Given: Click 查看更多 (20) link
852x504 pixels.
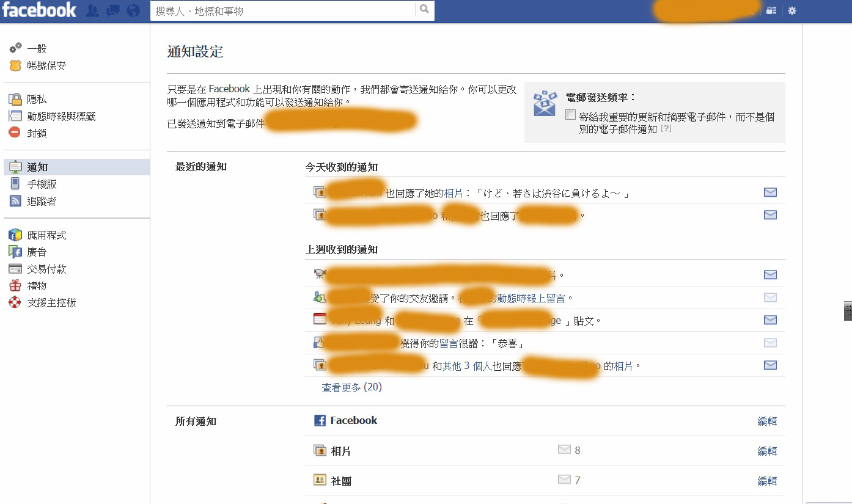Looking at the screenshot, I should (x=351, y=387).
